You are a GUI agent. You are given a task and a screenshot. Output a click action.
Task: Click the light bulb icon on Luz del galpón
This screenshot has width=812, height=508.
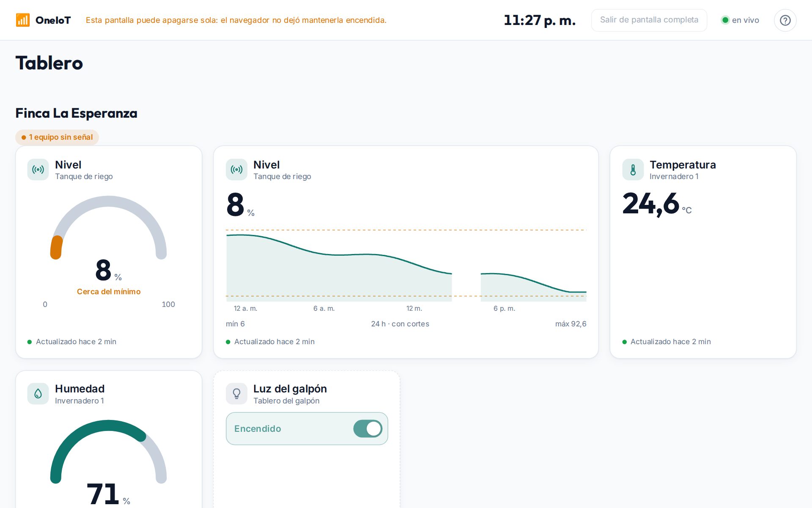(236, 394)
